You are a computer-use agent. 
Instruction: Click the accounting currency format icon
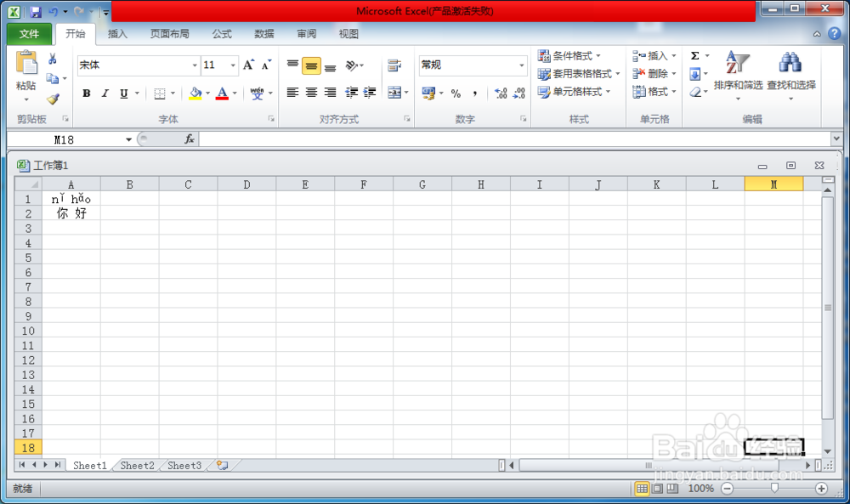point(428,93)
